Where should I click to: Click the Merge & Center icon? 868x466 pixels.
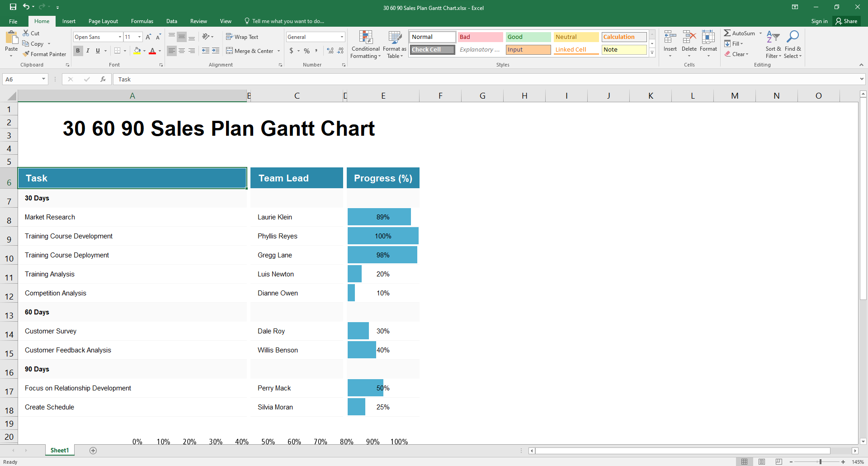(x=230, y=51)
